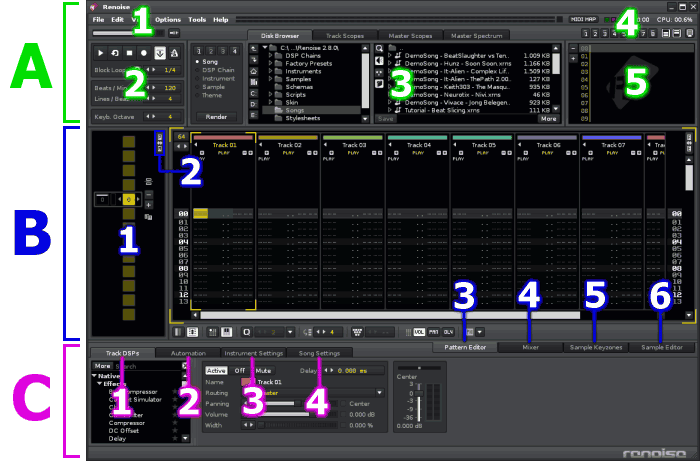Image resolution: width=700 pixels, height=461 pixels.
Task: Select the Songs folder
Action: pyautogui.click(x=295, y=110)
